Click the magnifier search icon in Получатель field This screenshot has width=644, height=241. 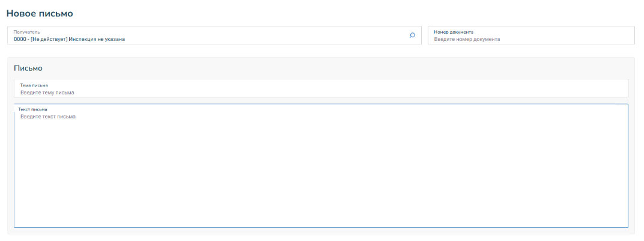coord(412,35)
